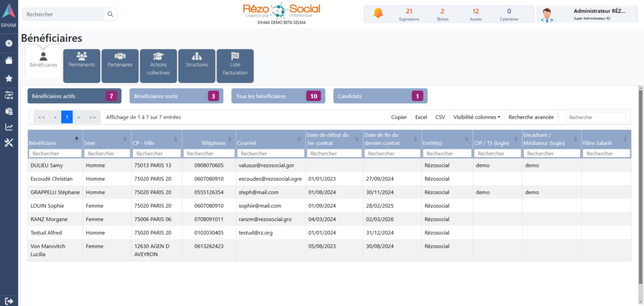The image size is (644, 306).
Task: Click the logout icon at sidebar bottom
Action: pos(9,301)
